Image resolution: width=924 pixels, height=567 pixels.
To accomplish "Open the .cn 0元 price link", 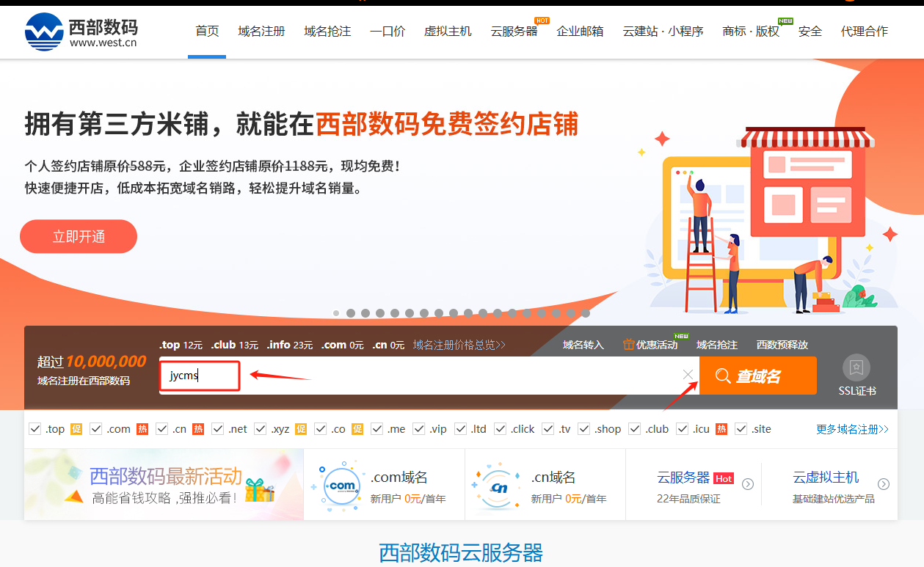I will click(388, 345).
